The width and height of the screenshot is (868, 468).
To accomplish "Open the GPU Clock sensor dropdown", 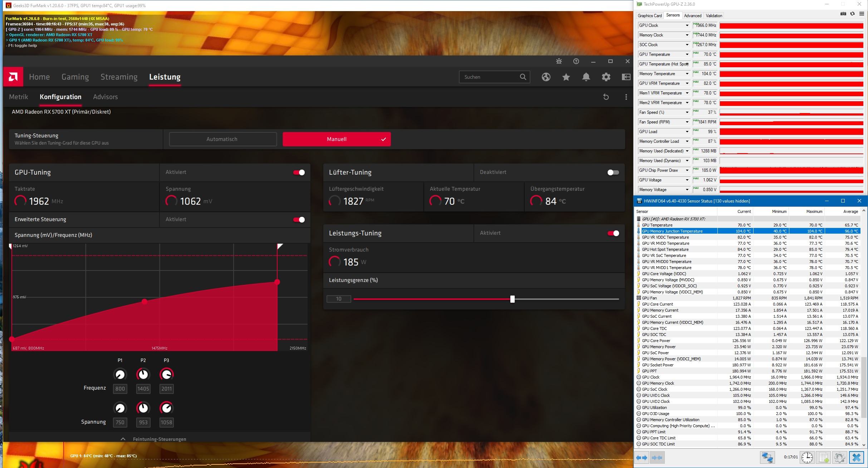I will 687,25.
